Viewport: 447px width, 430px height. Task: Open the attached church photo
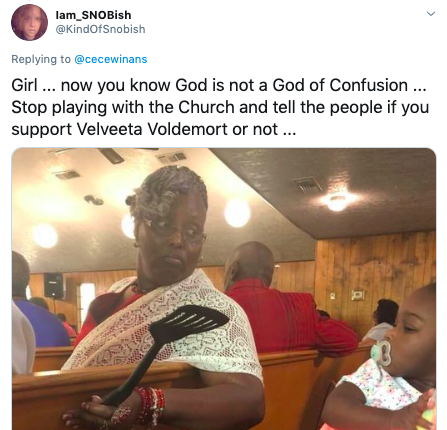(x=224, y=289)
